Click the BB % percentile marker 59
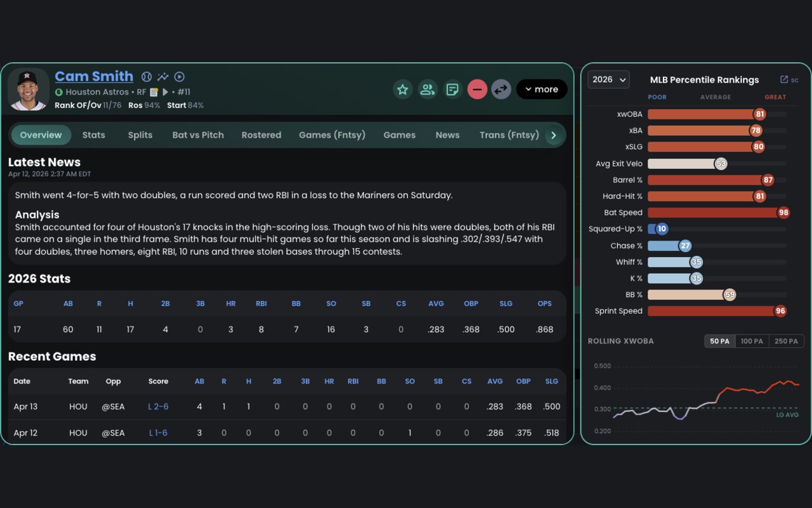The width and height of the screenshot is (812, 508). click(730, 295)
